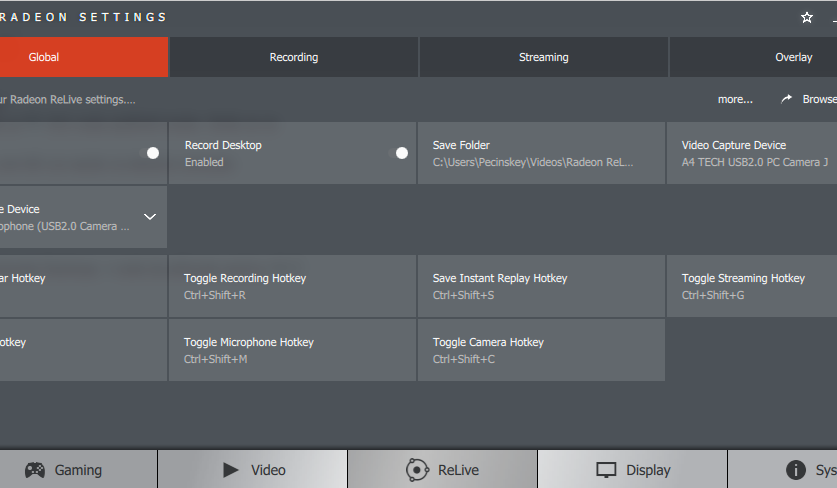Click the System info icon
Viewport: 837px width, 488px height.
coord(796,470)
